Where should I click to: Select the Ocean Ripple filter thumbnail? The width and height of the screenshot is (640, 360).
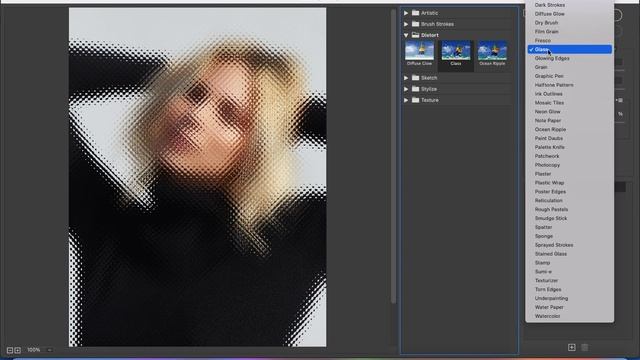click(x=492, y=53)
